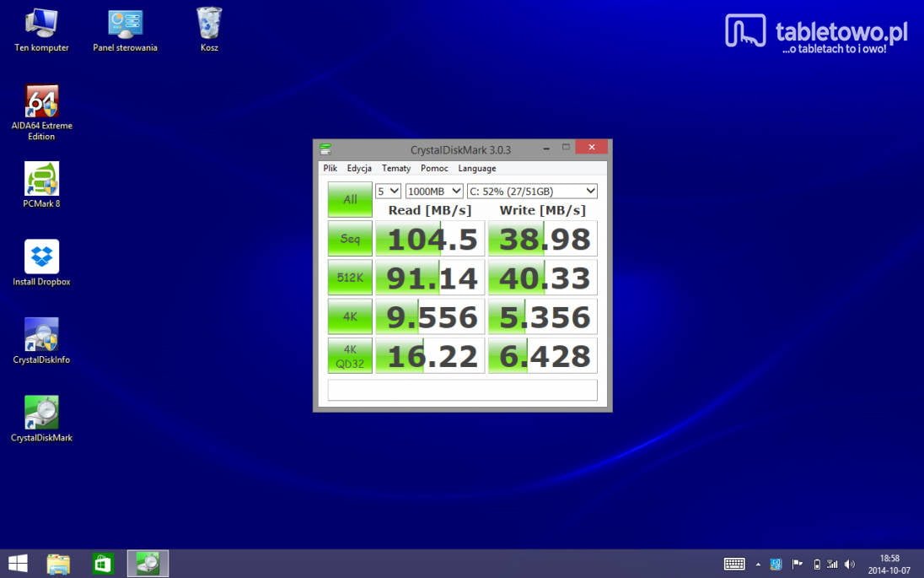
Task: Start the 4K benchmark test
Action: click(x=350, y=316)
